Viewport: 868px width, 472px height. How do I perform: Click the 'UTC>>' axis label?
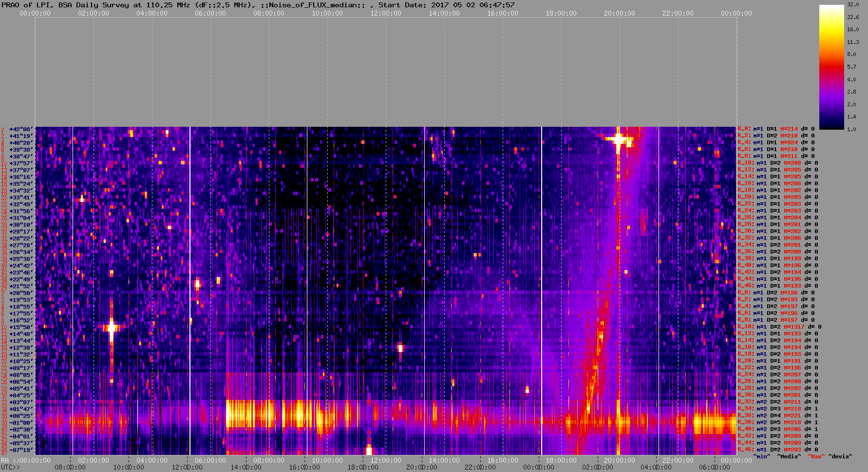coord(11,467)
